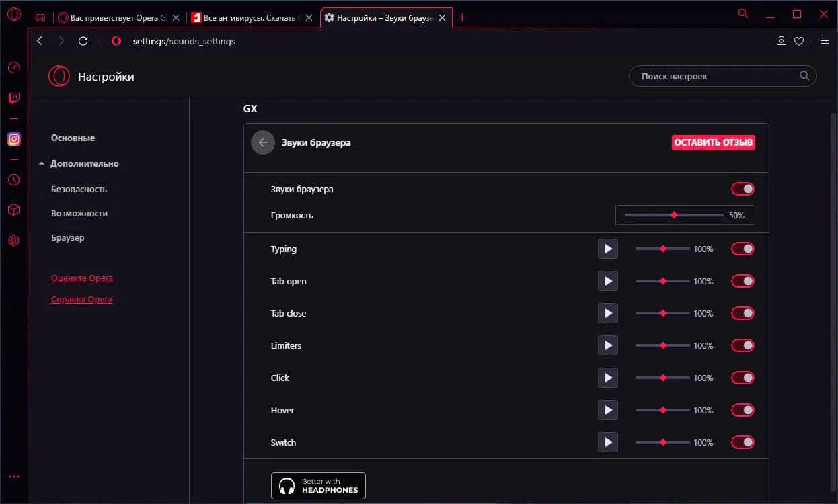The image size is (838, 504).
Task: Search tabs using magnifier in title bar
Action: coord(742,13)
